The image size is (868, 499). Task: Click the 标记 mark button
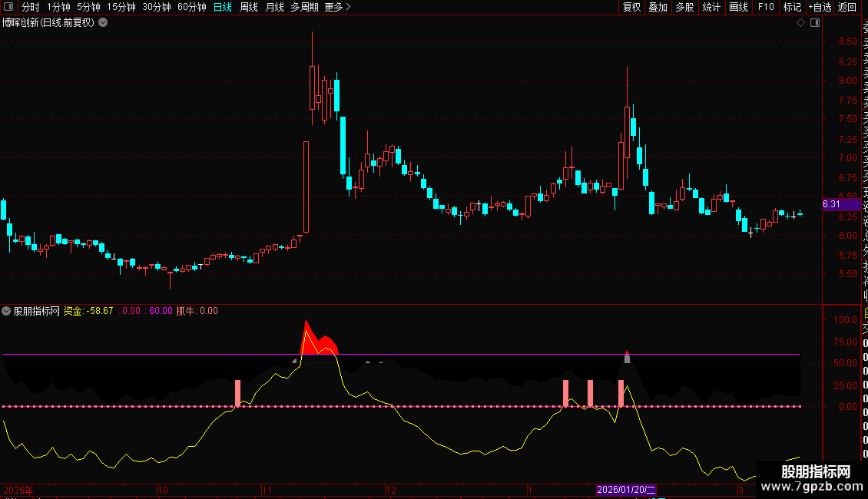tap(792, 7)
